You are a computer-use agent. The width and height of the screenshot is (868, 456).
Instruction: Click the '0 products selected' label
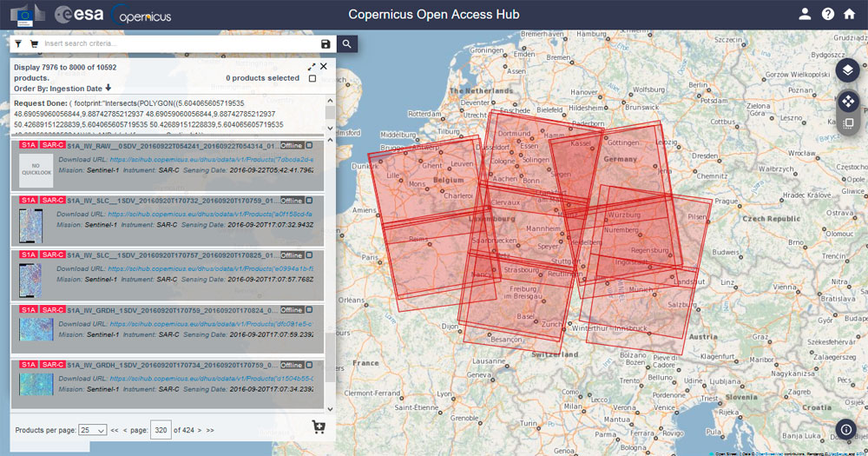(262, 78)
